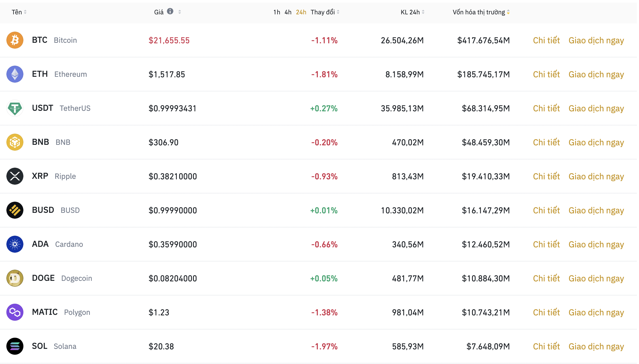Click the Bitcoin coin logo icon
Screen dimensions: 639x364
15,40
